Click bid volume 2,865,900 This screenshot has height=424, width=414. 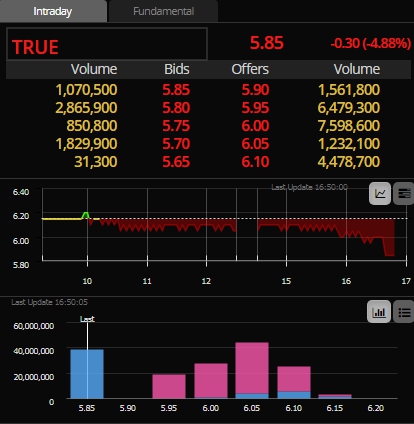tap(86, 108)
